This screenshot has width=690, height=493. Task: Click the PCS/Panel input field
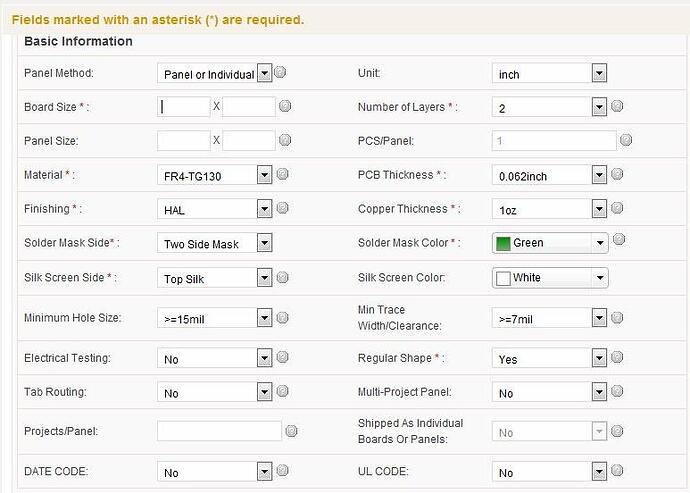pyautogui.click(x=554, y=141)
